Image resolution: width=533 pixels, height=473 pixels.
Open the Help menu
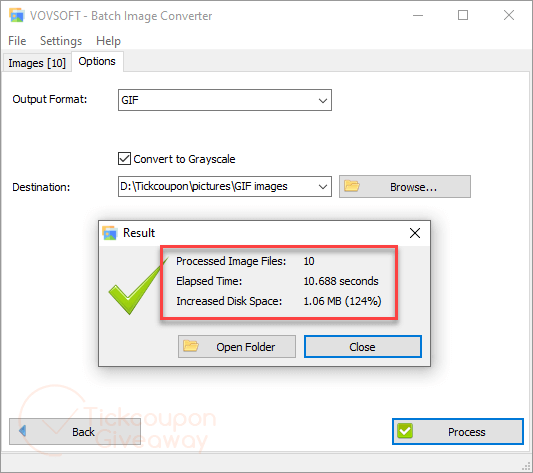coord(108,41)
